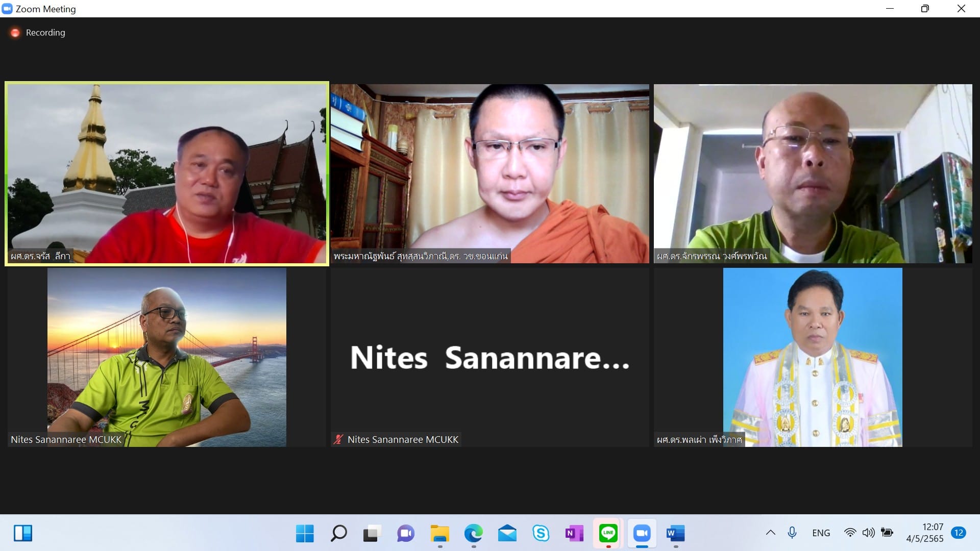Open the LINE app from taskbar
This screenshot has height=551, width=980.
(x=608, y=533)
